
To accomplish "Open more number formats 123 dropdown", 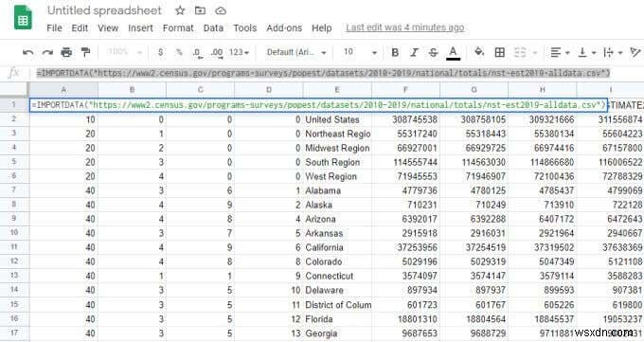I will point(239,53).
